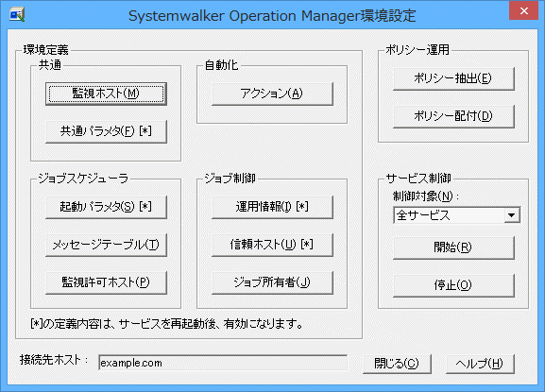Open 運用情報(I) job control settings
Screen dimensions: 545x392
click(x=272, y=207)
